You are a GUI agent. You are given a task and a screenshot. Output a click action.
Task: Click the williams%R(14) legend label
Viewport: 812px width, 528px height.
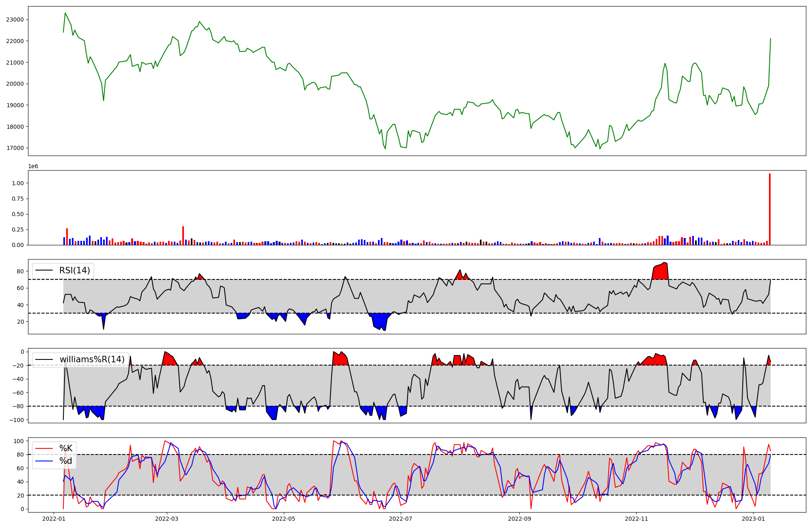pos(92,359)
